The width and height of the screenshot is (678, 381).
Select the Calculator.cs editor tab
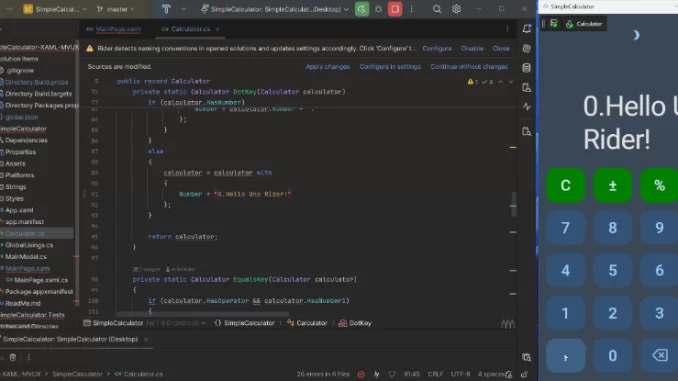(190, 29)
